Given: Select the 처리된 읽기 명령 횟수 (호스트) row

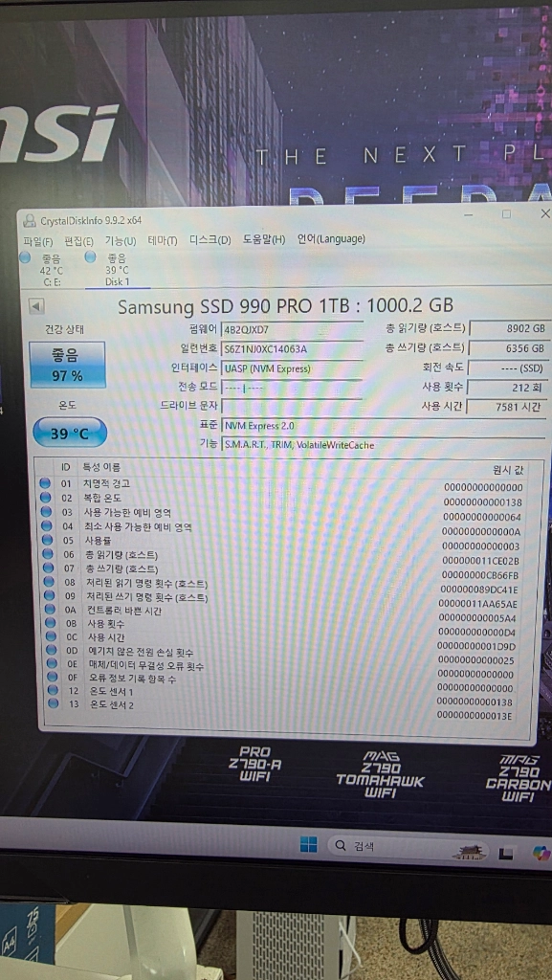Looking at the screenshot, I should click(x=282, y=585).
